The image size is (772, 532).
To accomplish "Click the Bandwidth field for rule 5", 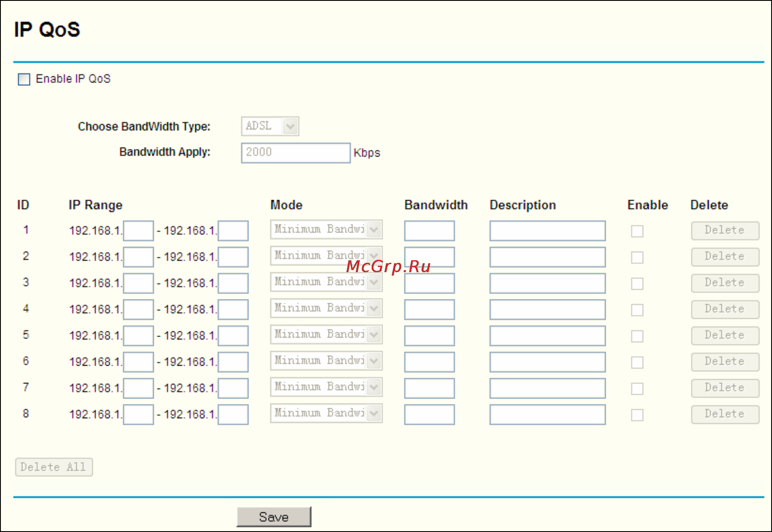I will click(429, 336).
